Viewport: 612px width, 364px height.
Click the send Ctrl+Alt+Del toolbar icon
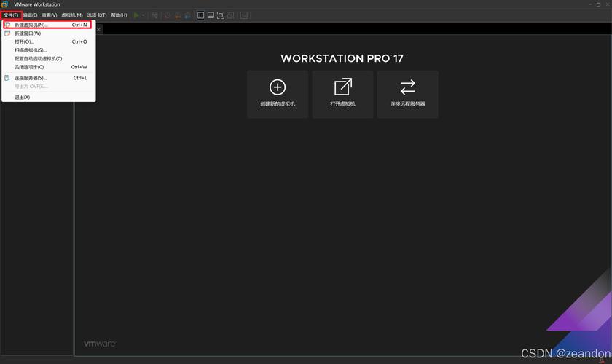click(155, 15)
